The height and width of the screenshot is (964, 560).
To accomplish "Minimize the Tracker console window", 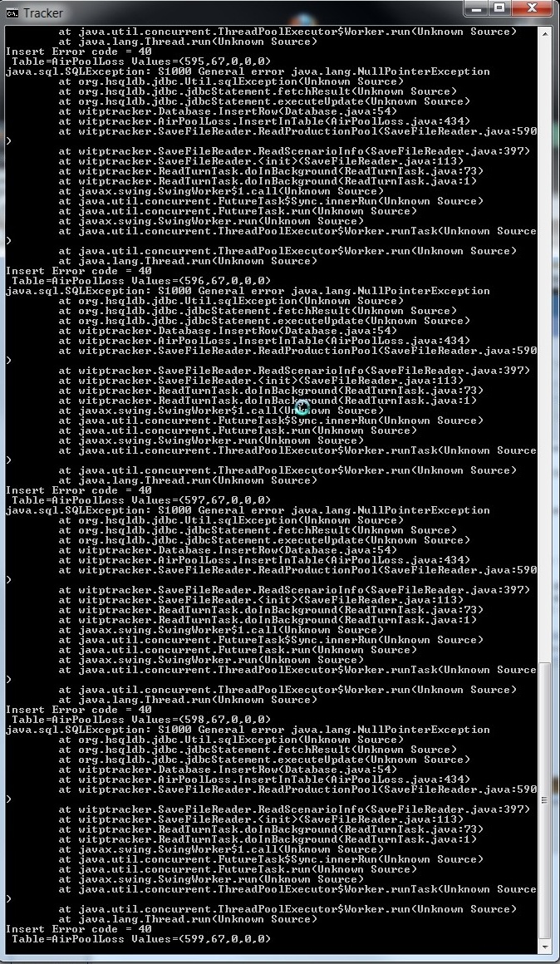I will [477, 8].
